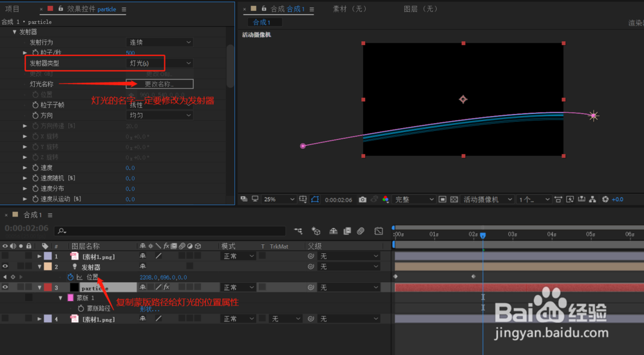Screen dimensions: 644x355
Task: Click the Region of Interest icon
Action: point(442,199)
